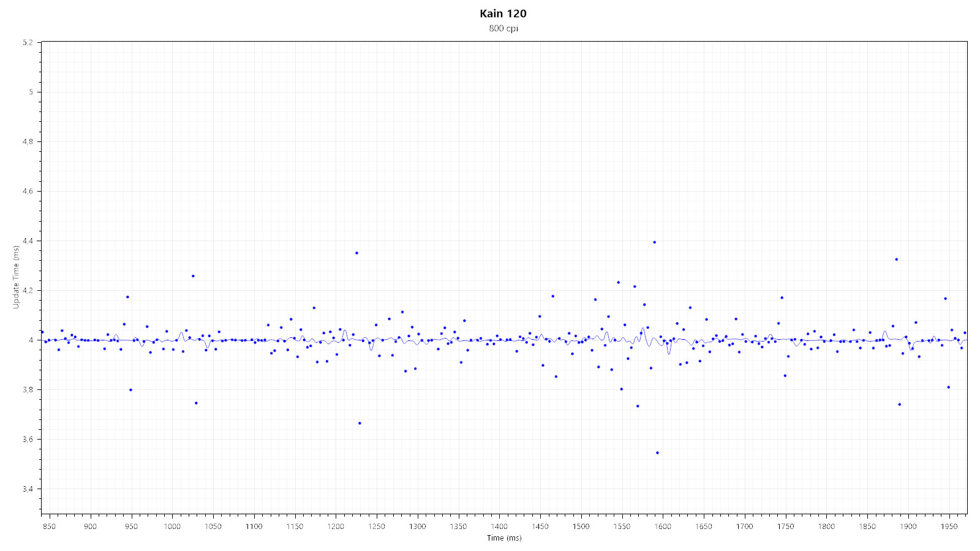Click the 1600 x-axis tick label
This screenshot has height=551, width=980.
[663, 527]
